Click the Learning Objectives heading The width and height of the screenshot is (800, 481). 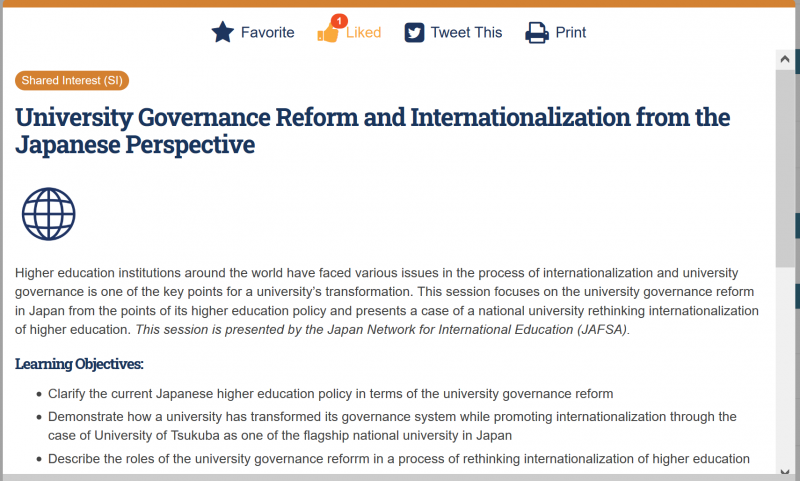79,364
